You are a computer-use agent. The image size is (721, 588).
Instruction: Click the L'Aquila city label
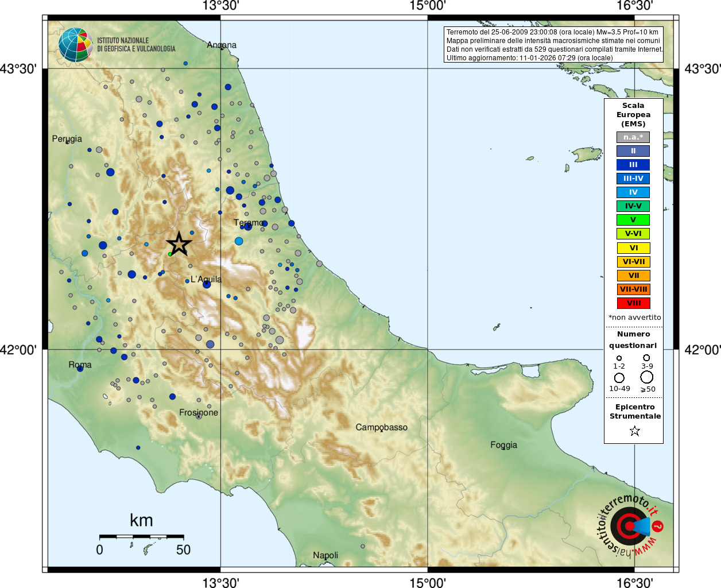(206, 279)
